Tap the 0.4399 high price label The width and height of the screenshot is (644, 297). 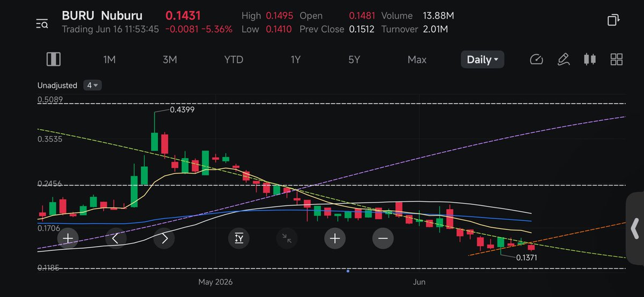tap(182, 109)
